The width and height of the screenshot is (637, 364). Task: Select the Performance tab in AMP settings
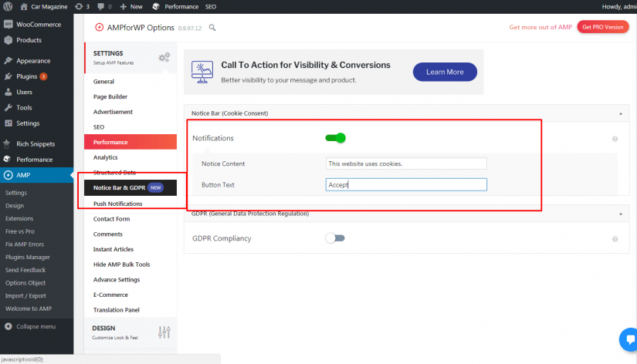point(130,142)
